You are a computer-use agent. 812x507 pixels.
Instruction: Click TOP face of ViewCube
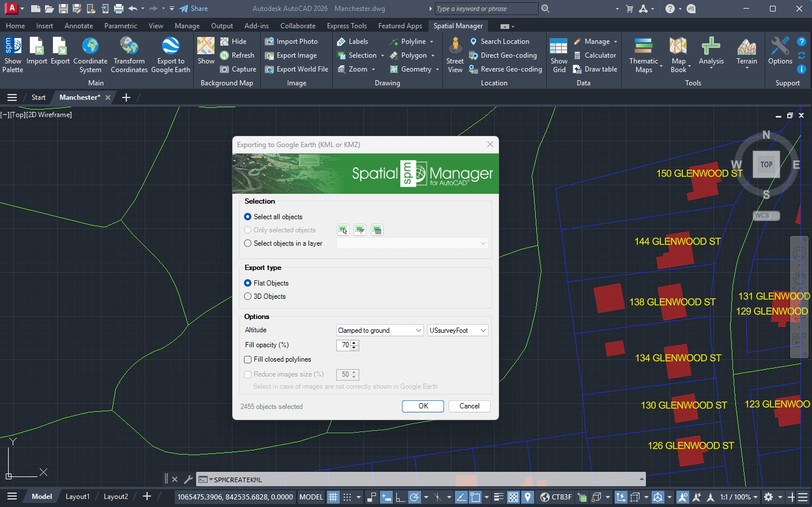pyautogui.click(x=766, y=164)
